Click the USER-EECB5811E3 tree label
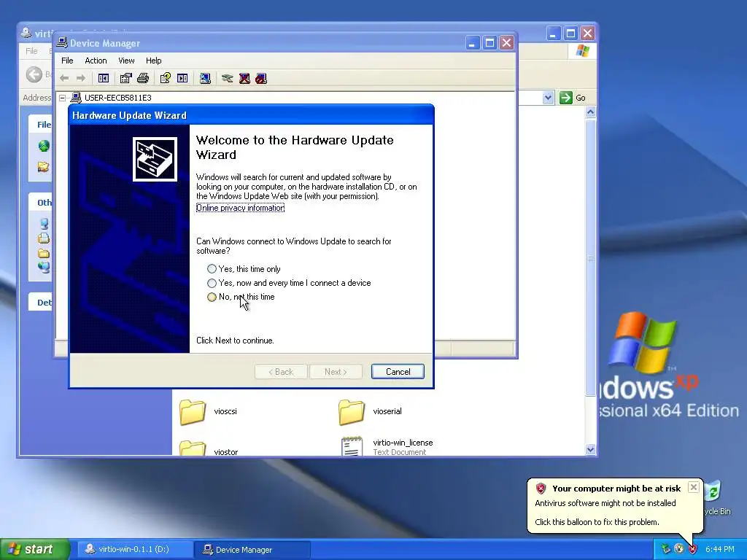 tap(117, 98)
